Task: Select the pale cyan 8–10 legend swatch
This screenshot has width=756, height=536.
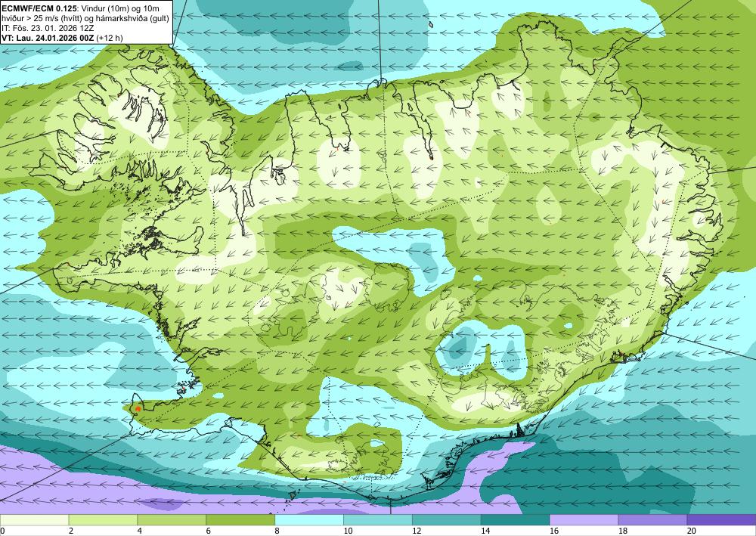Action: (309, 520)
